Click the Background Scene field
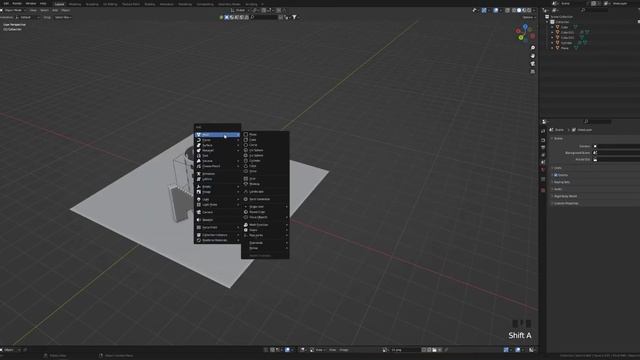 pyautogui.click(x=616, y=153)
